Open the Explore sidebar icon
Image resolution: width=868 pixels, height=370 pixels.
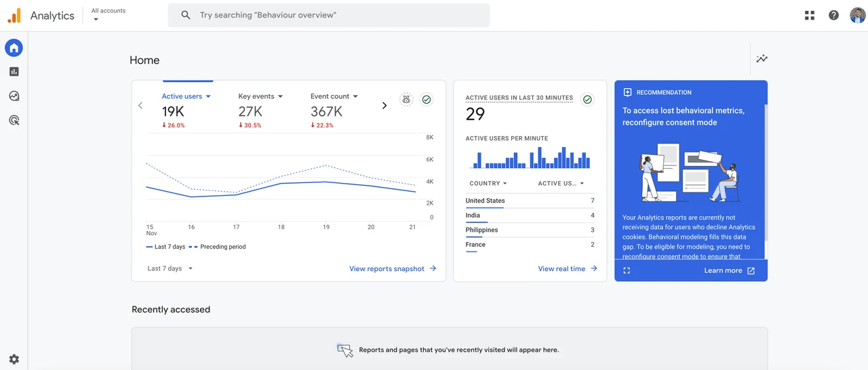14,96
